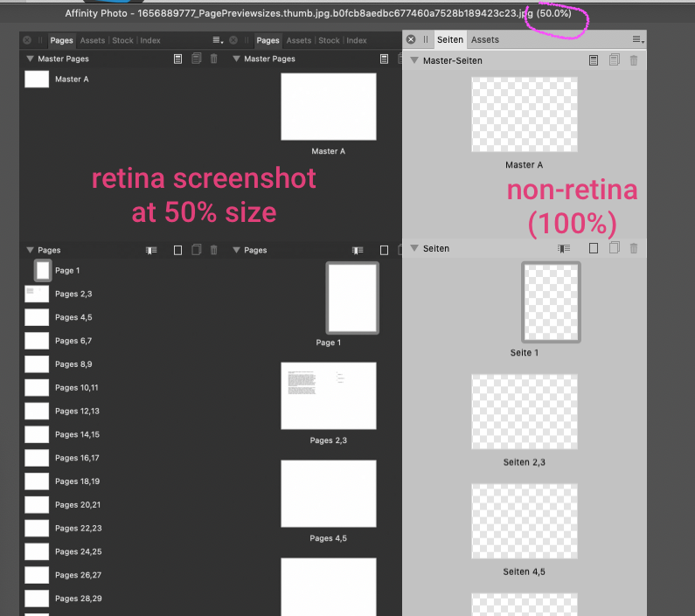The image size is (695, 616).
Task: Add page icon in middle Pages section
Action: pos(385,251)
